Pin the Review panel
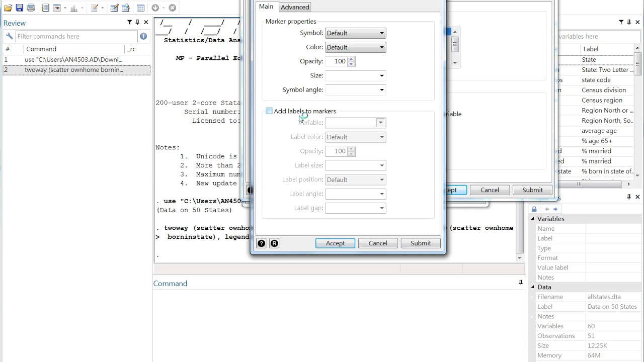This screenshot has width=644, height=362. coord(137,22)
